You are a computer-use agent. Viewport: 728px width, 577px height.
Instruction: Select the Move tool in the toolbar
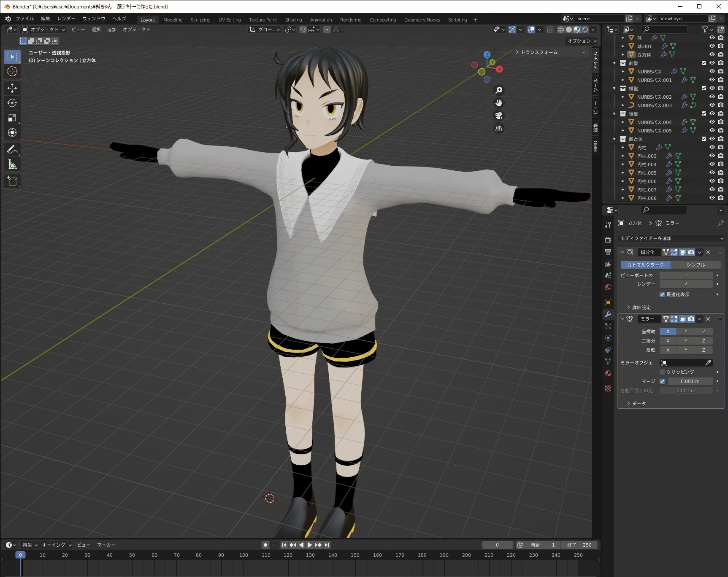(12, 88)
